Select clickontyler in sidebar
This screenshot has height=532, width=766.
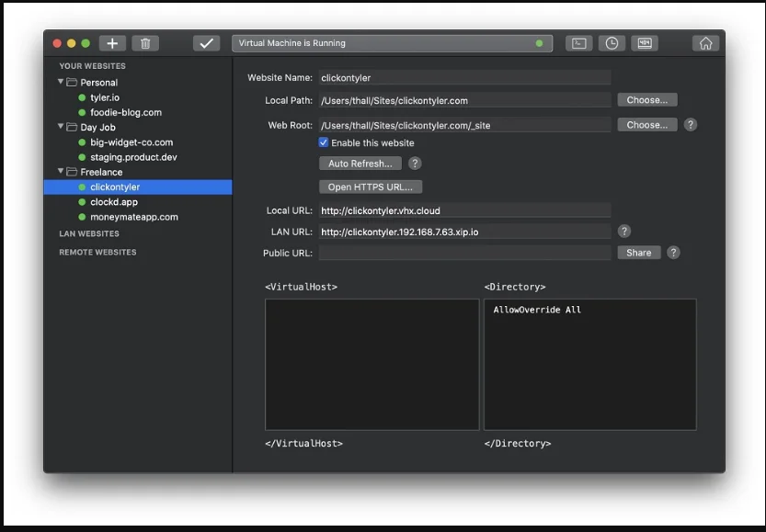[138, 187]
